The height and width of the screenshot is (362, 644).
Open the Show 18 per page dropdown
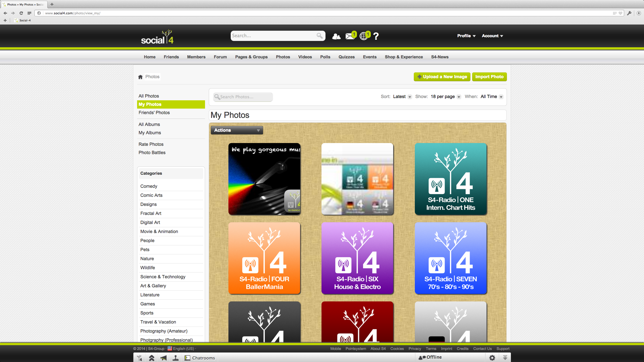[x=446, y=97]
